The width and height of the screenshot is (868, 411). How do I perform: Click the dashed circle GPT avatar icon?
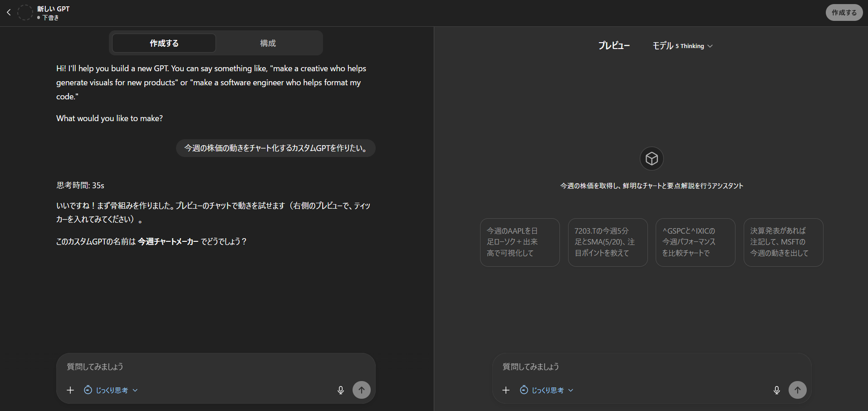click(x=25, y=13)
